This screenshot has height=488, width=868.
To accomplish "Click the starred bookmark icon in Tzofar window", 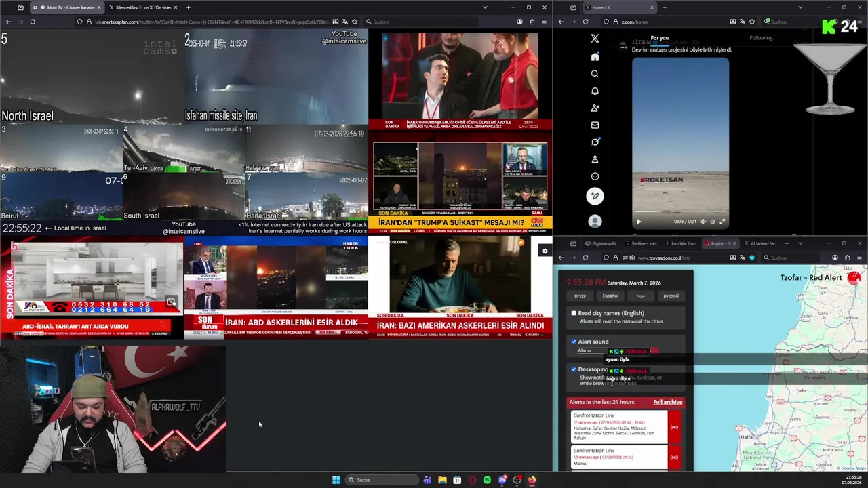I will point(752,258).
